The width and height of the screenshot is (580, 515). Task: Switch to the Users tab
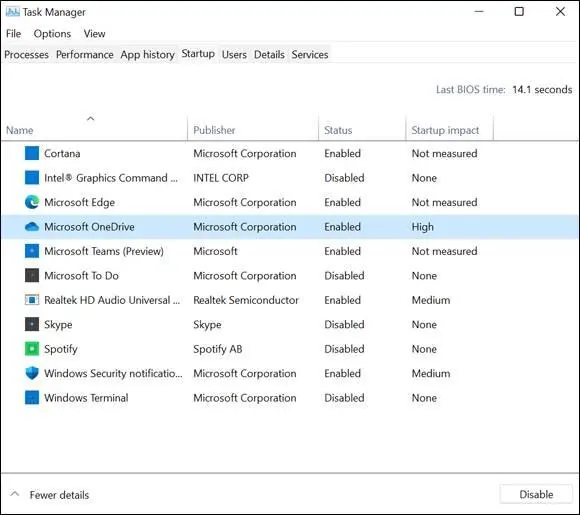click(234, 55)
